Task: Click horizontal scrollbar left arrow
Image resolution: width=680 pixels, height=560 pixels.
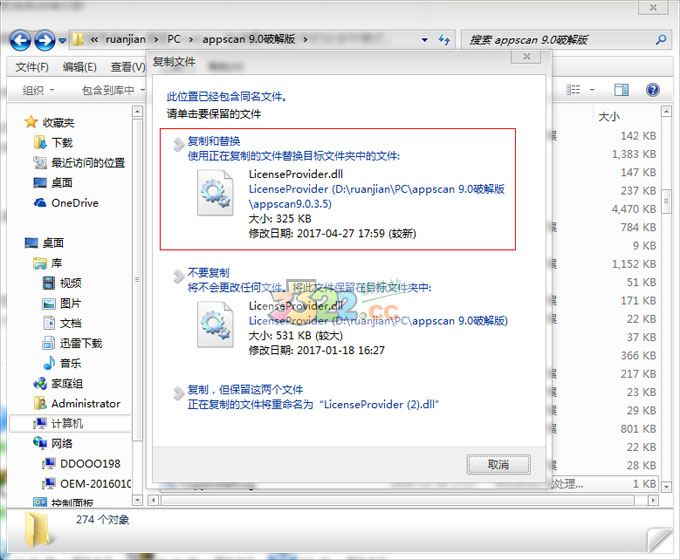Action: [x=153, y=501]
